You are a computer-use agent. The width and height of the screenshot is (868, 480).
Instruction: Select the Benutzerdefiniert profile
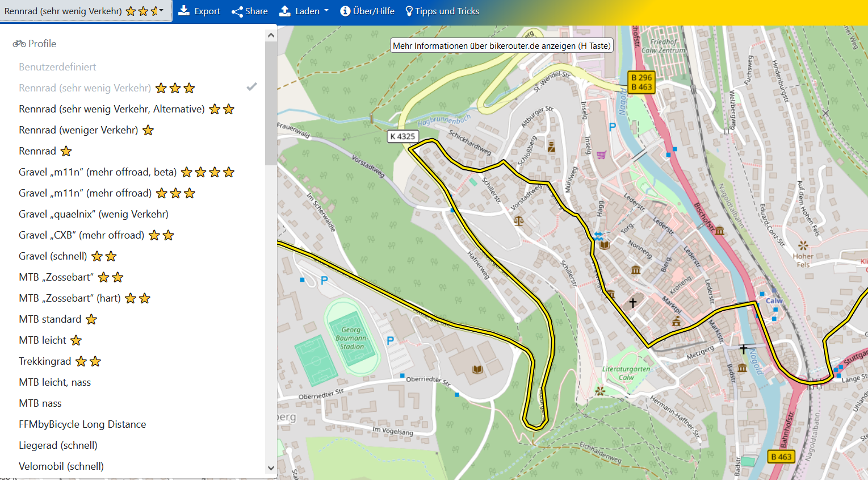pyautogui.click(x=57, y=67)
